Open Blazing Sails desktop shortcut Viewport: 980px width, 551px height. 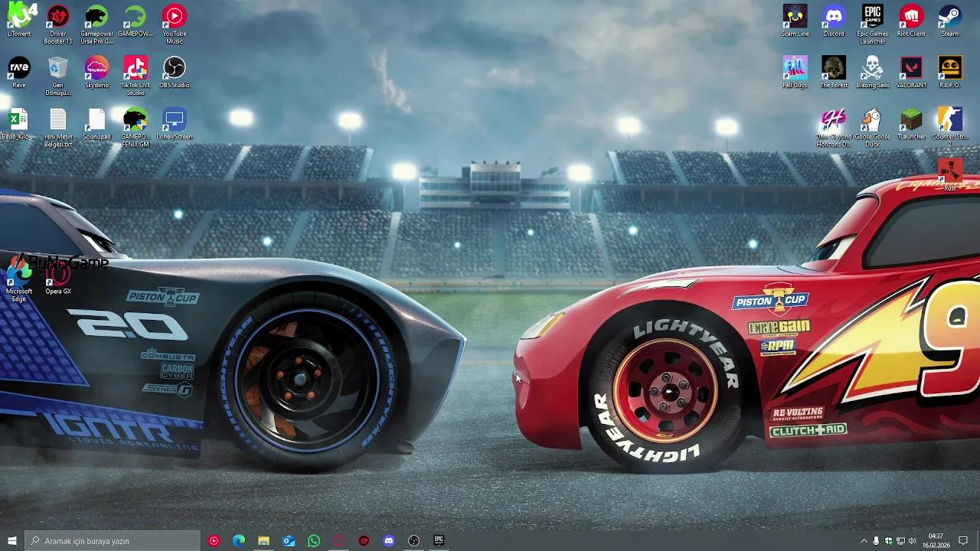pyautogui.click(x=873, y=73)
